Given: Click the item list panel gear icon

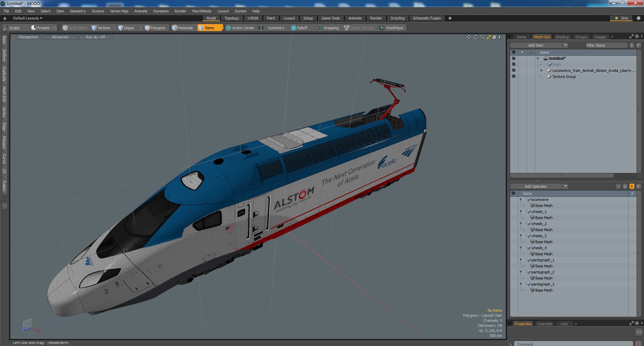Looking at the screenshot, I should (637, 37).
